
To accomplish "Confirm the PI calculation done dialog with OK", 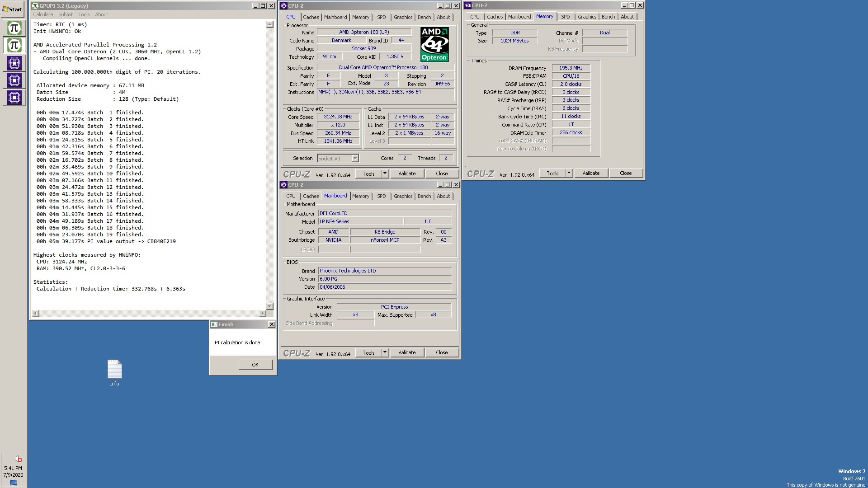I will tap(255, 365).
